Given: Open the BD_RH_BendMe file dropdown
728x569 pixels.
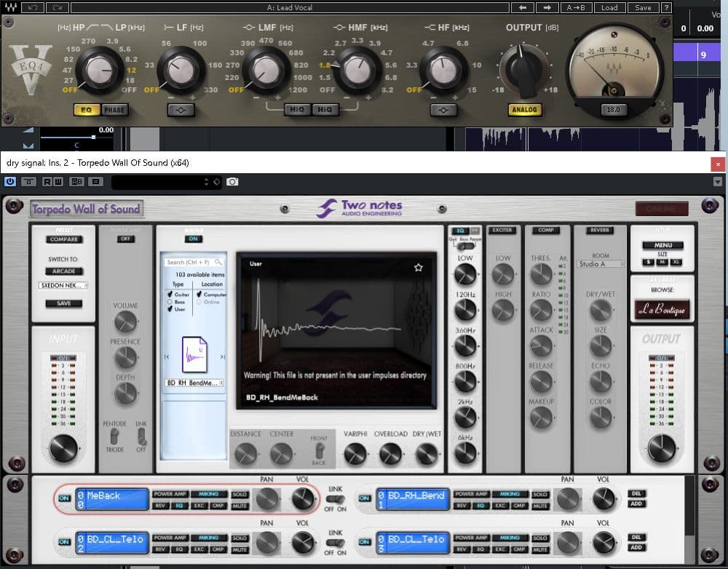Looking at the screenshot, I should [194, 383].
